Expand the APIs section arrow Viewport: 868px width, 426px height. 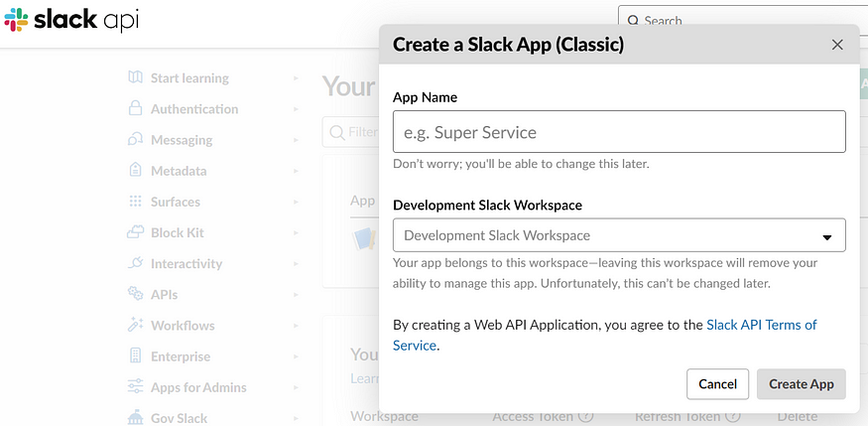[x=297, y=295]
